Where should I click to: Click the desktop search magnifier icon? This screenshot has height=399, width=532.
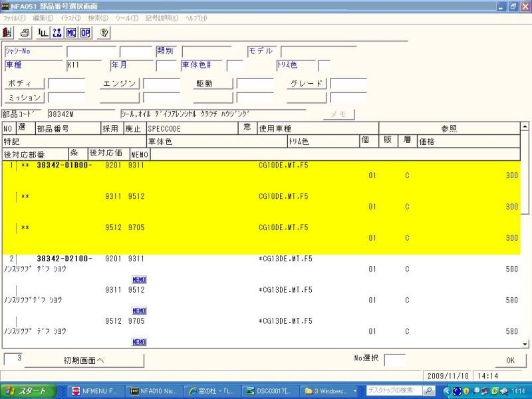(429, 390)
